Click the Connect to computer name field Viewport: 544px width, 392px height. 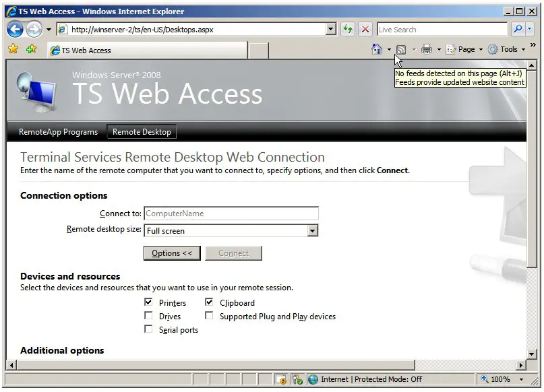click(x=231, y=214)
